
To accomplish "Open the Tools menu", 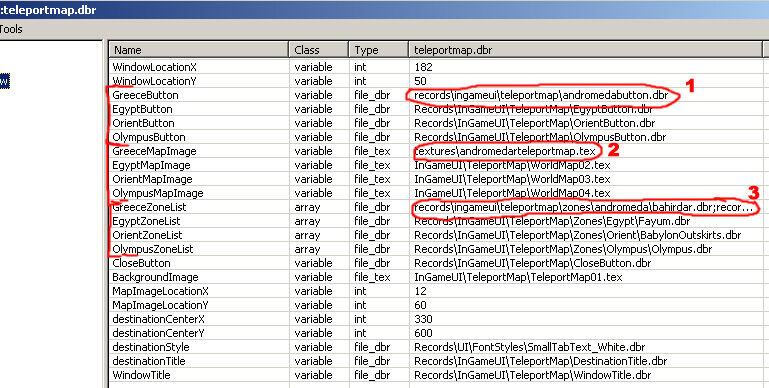I will coord(10,29).
